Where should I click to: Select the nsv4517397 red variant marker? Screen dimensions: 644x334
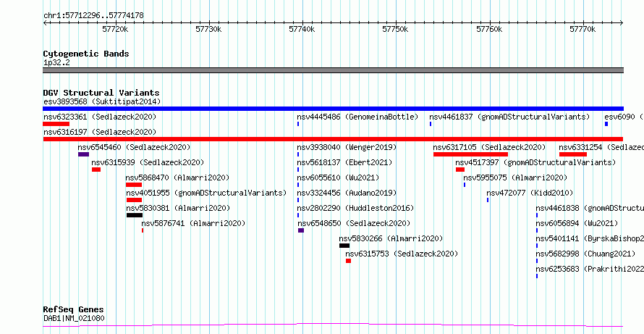point(460,170)
